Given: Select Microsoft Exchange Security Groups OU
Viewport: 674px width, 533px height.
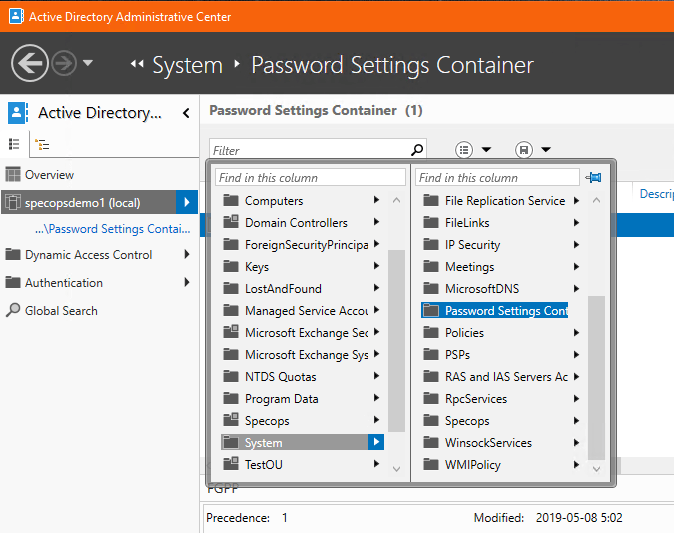Looking at the screenshot, I should [306, 333].
